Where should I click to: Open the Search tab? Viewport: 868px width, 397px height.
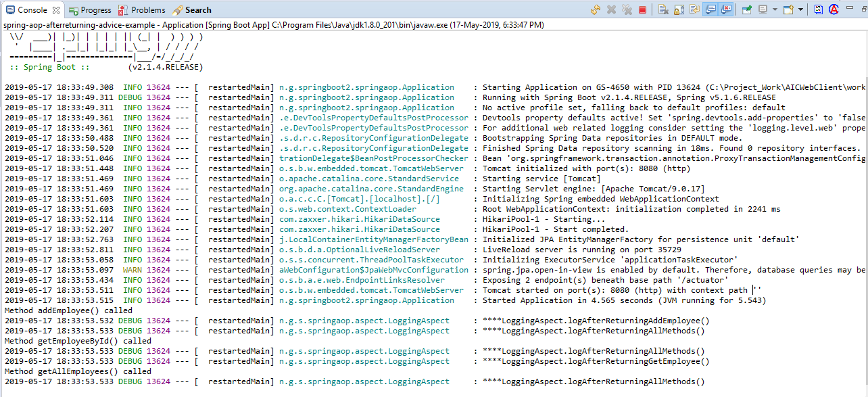point(192,10)
